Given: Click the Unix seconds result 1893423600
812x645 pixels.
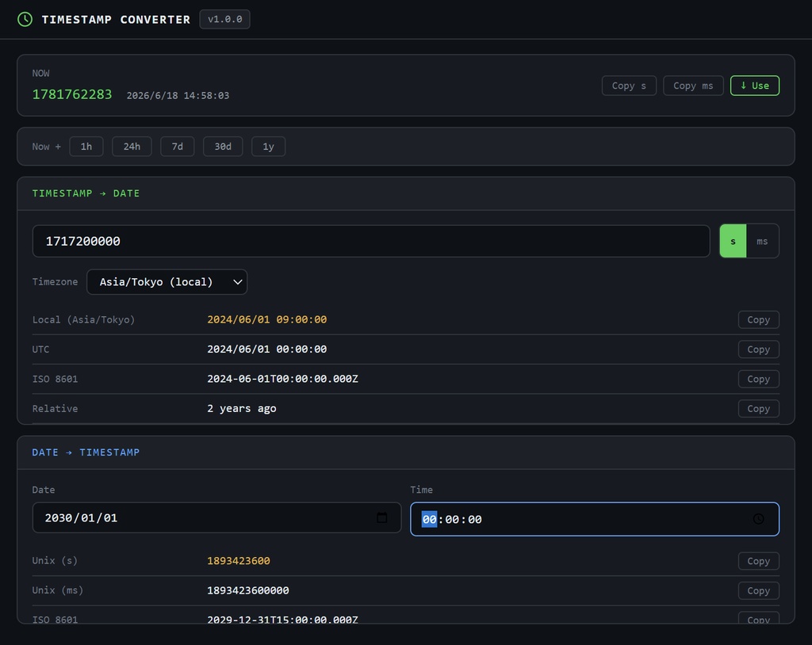Looking at the screenshot, I should [238, 561].
